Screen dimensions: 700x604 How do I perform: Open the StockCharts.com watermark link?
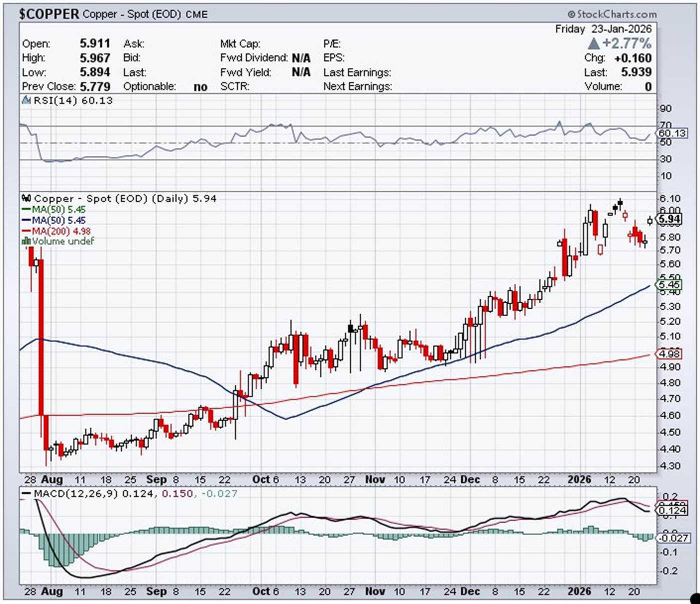tap(612, 14)
